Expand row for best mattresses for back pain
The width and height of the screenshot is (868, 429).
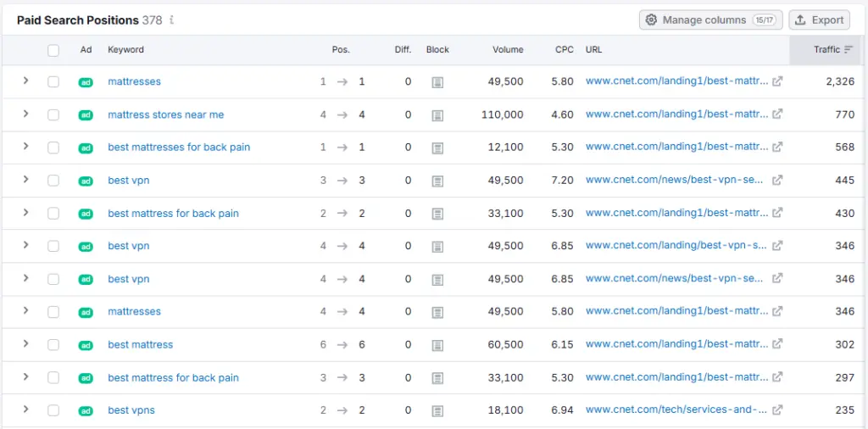[25, 147]
